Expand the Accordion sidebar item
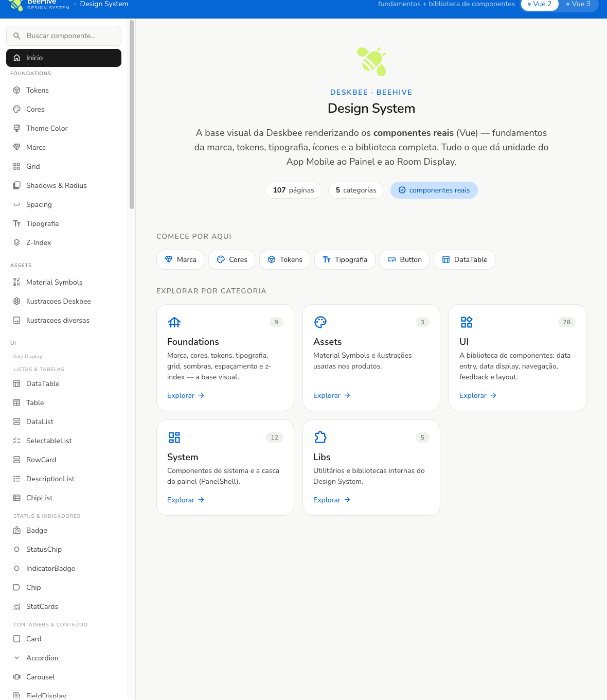Viewport: 607px width, 700px height. click(64, 658)
